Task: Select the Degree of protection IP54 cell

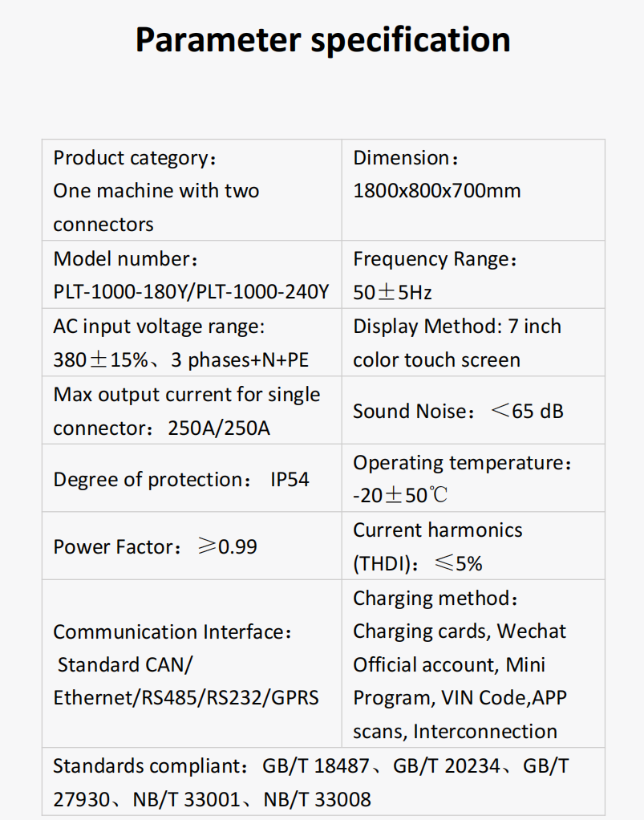Action: [x=192, y=478]
